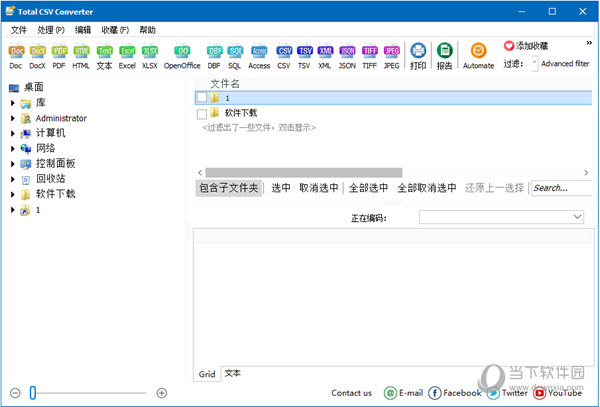600x407 pixels.
Task: Open the 收藏 (F) menu
Action: [115, 30]
